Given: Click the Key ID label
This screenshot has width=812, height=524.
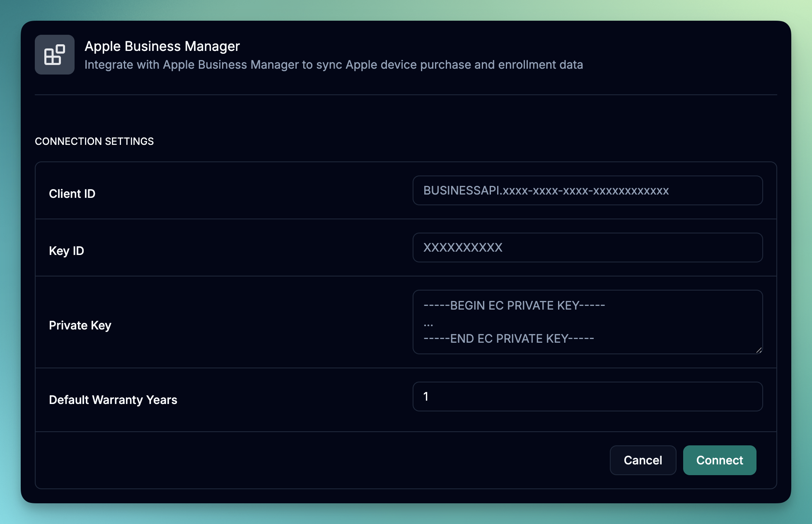Looking at the screenshot, I should click(66, 251).
